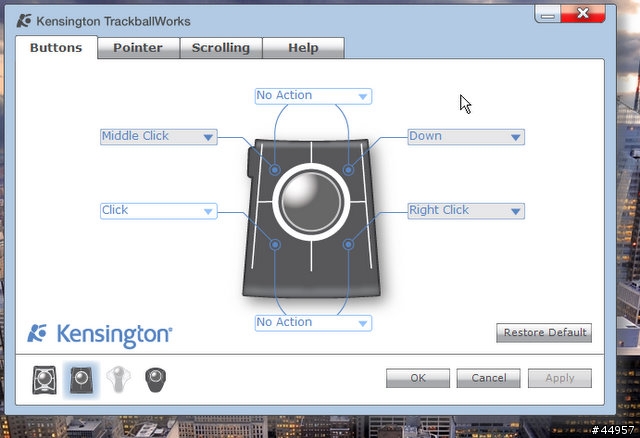Click the upper-left button marker on the trackball
Screen dimensions: 640x438
[275, 169]
